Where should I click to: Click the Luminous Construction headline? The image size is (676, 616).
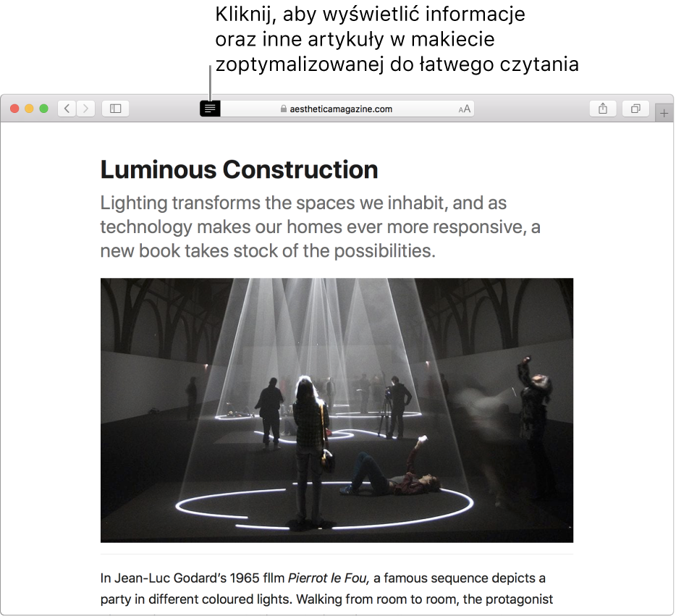click(x=240, y=169)
